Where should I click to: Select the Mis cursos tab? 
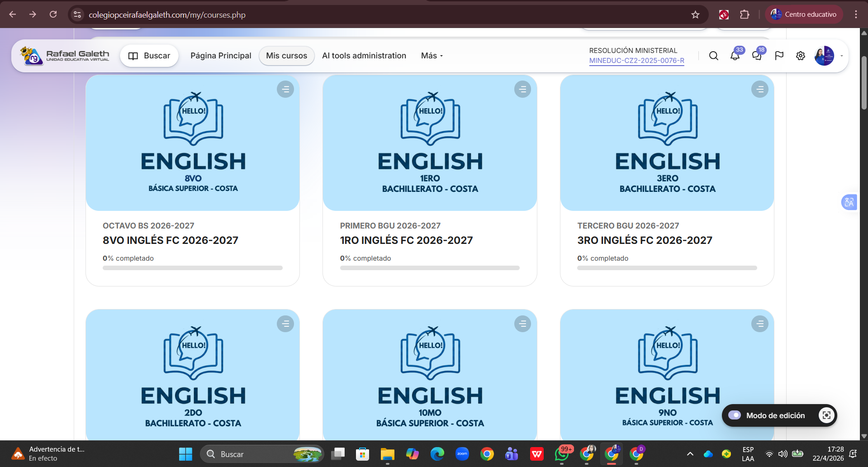coord(286,56)
